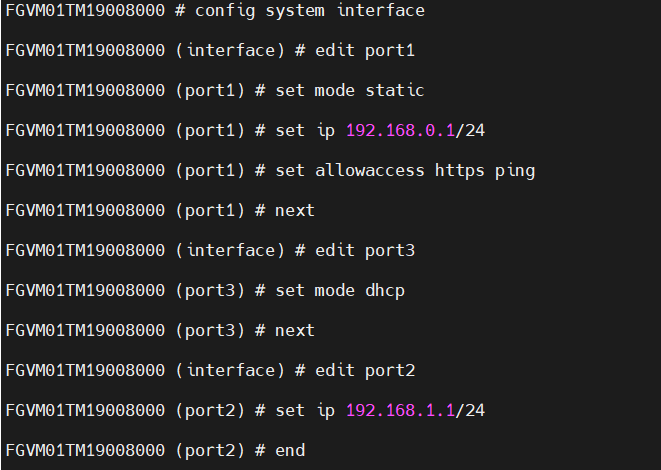Click the 'config system interface' command text
Viewport: 661px width, 470px height.
(x=309, y=11)
